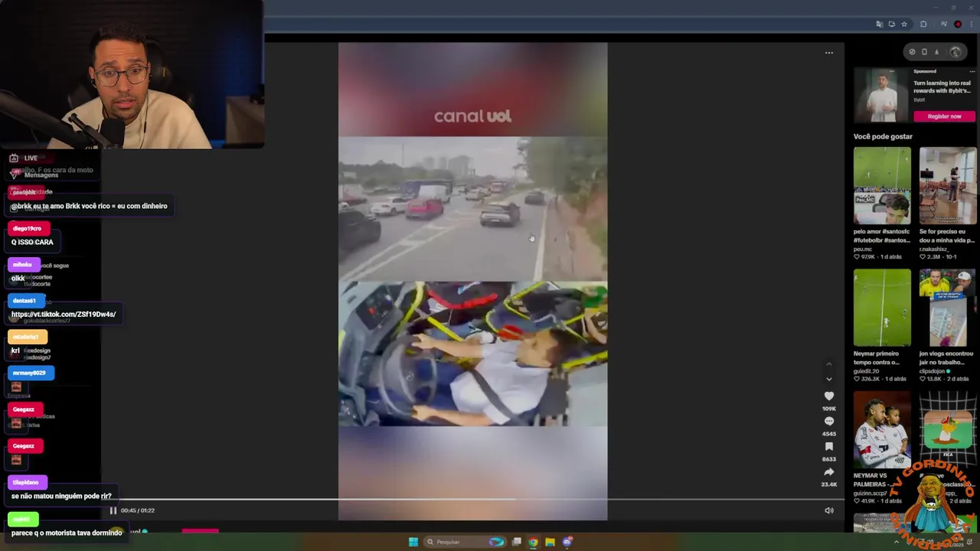Click the Você pode gostar heading
The height and width of the screenshot is (551, 980).
coord(883,136)
